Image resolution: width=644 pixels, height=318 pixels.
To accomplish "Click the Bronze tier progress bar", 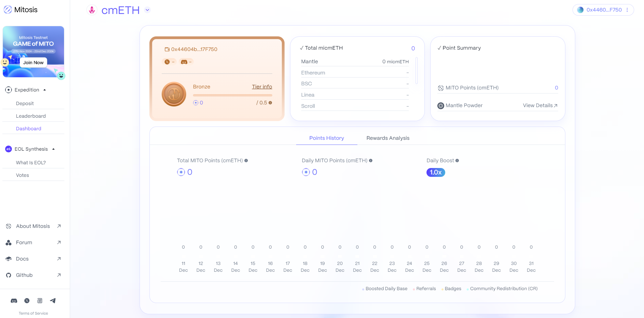I will [x=232, y=95].
